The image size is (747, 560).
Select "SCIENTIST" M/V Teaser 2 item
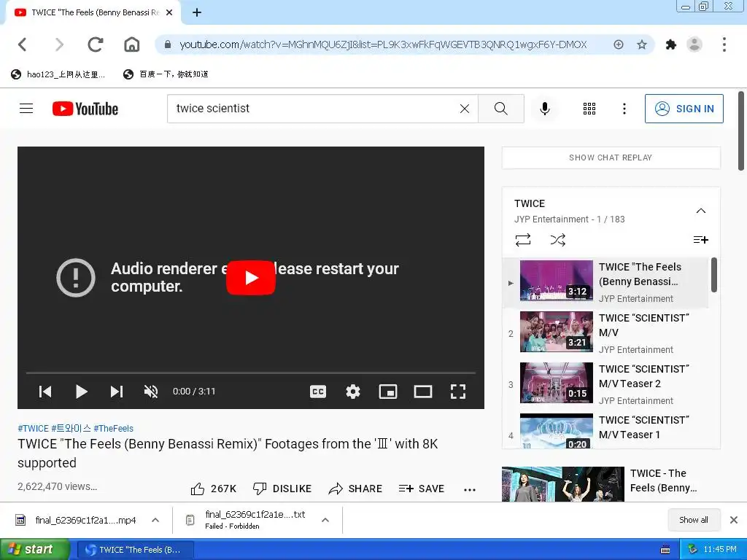(x=606, y=384)
